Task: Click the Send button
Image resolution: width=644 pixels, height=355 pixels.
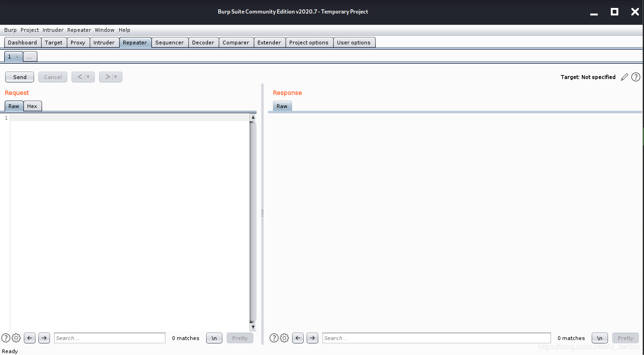Action: pyautogui.click(x=20, y=77)
